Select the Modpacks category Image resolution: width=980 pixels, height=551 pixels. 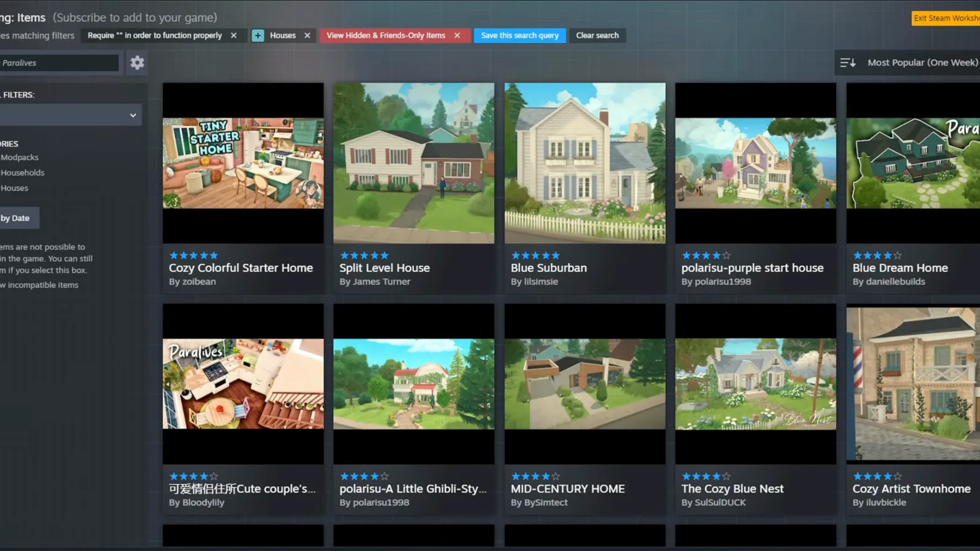pyautogui.click(x=20, y=157)
